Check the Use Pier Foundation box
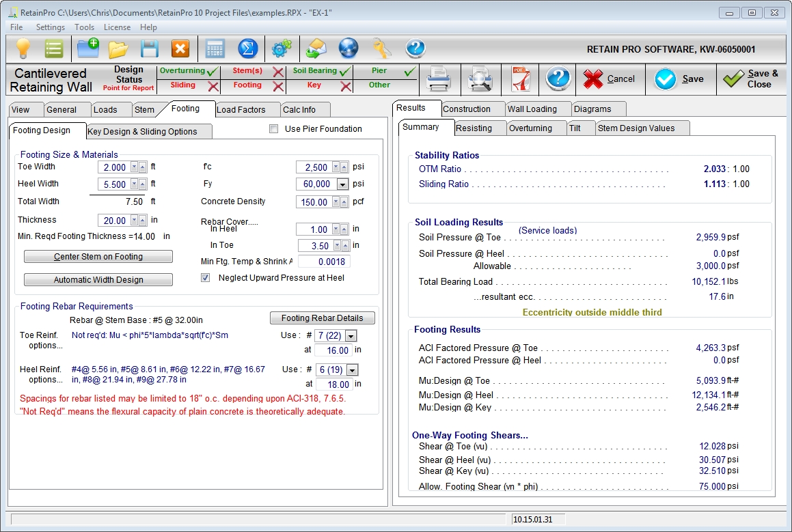 (274, 129)
